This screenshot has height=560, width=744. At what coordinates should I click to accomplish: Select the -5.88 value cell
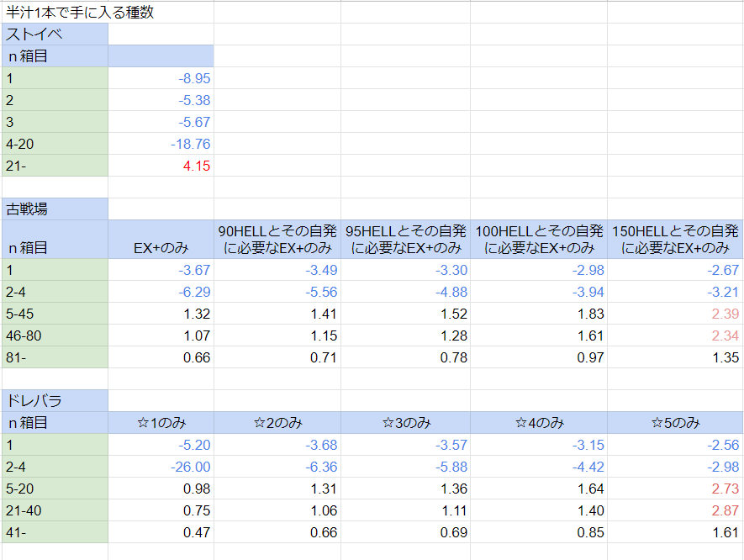tap(405, 466)
